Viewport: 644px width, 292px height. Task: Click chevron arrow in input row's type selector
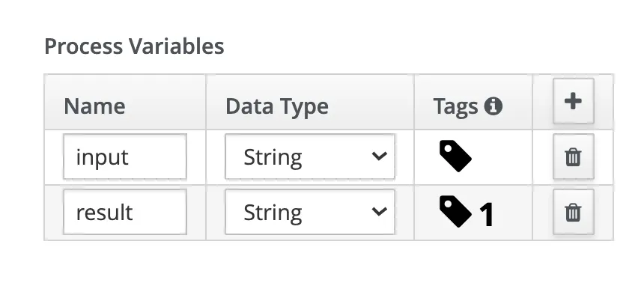(x=379, y=156)
